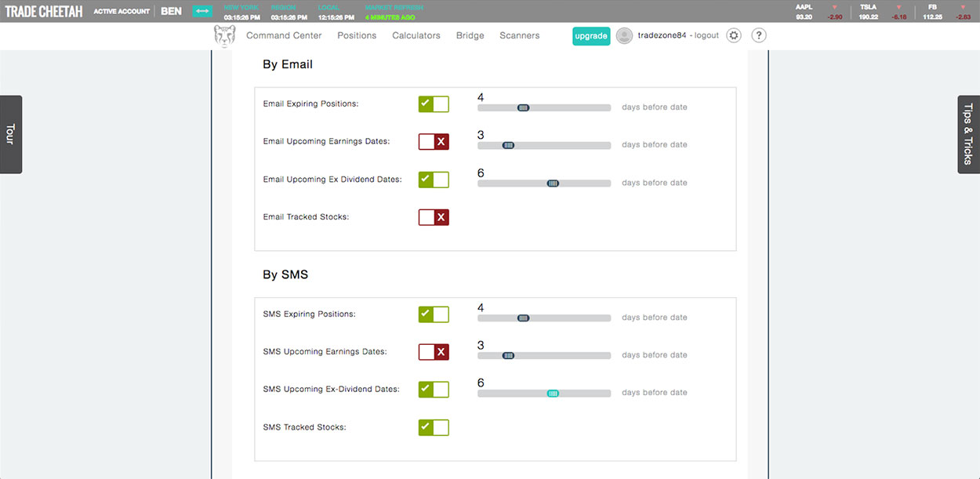The width and height of the screenshot is (980, 479).
Task: Click the cheetah logo icon
Action: 224,36
